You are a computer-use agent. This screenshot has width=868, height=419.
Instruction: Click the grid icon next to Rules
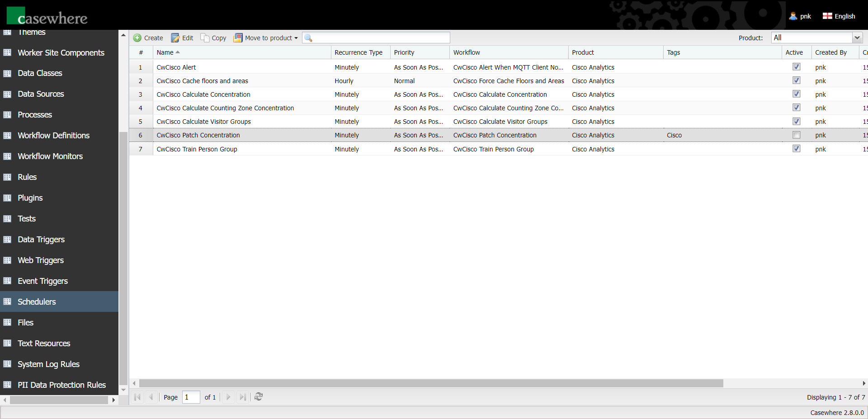tap(7, 177)
